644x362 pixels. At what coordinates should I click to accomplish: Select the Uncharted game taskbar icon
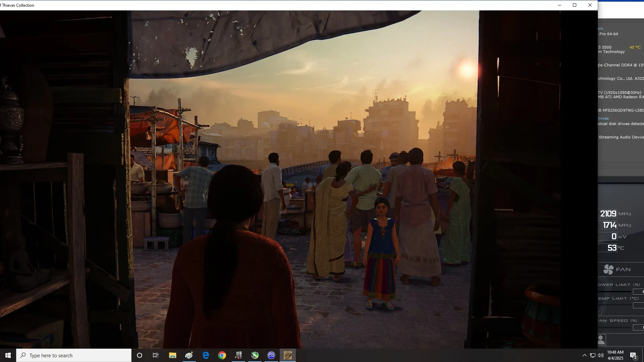click(288, 355)
